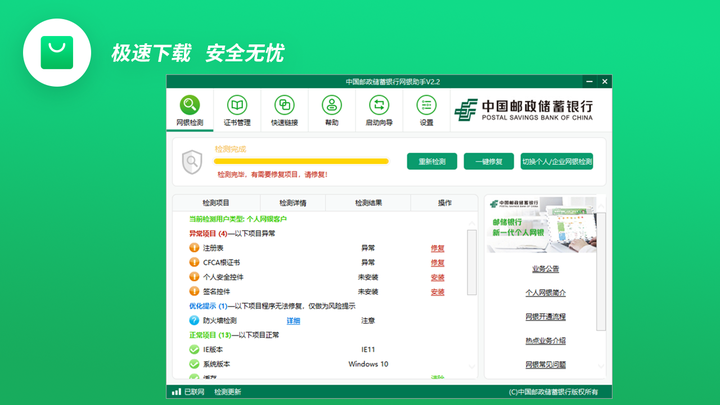The width and height of the screenshot is (720, 405).
Task: Open 快速链接 toolbar icon
Action: click(284, 110)
